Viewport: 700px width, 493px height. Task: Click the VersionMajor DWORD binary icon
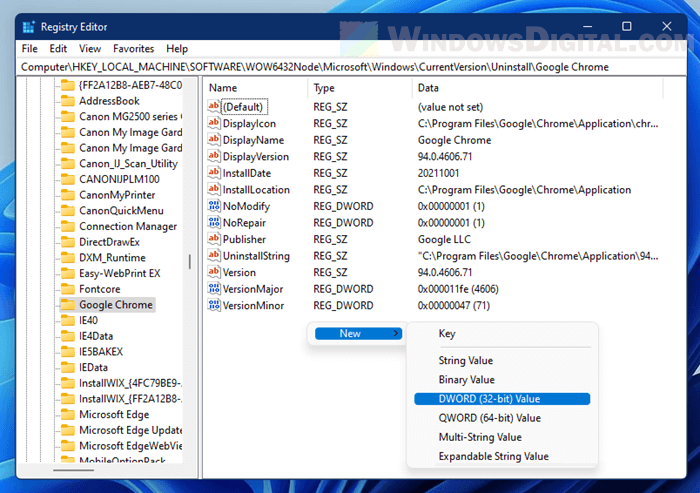(x=214, y=288)
